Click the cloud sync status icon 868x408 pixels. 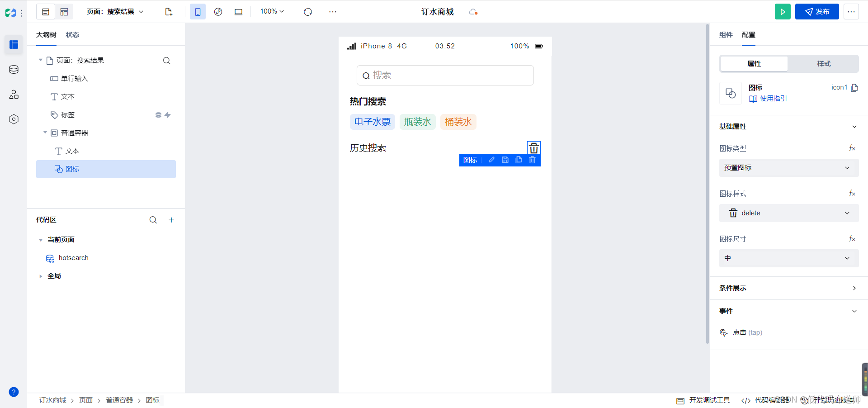pos(473,12)
